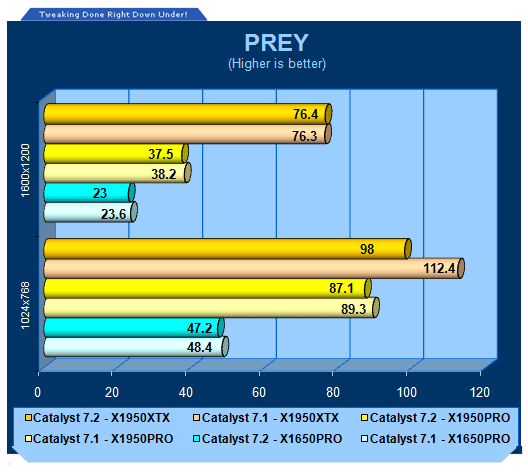The image size is (528, 476).
Task: Click the Tweaking Done Right Down Under banner
Action: [113, 14]
